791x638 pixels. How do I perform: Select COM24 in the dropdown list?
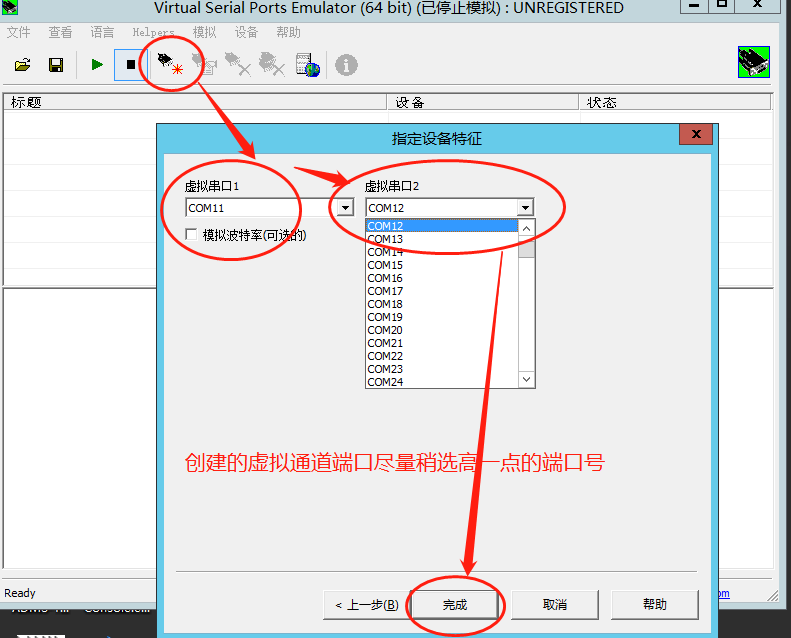442,382
